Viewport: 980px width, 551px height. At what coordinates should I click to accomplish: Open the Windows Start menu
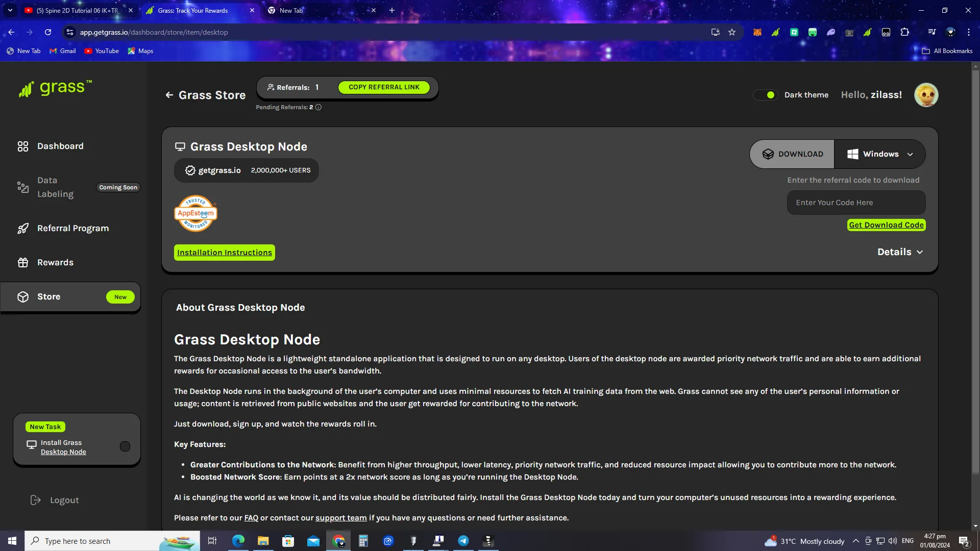12,541
